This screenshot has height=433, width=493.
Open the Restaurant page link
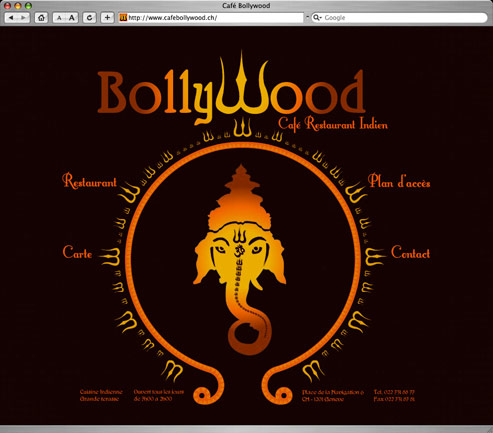(x=89, y=181)
